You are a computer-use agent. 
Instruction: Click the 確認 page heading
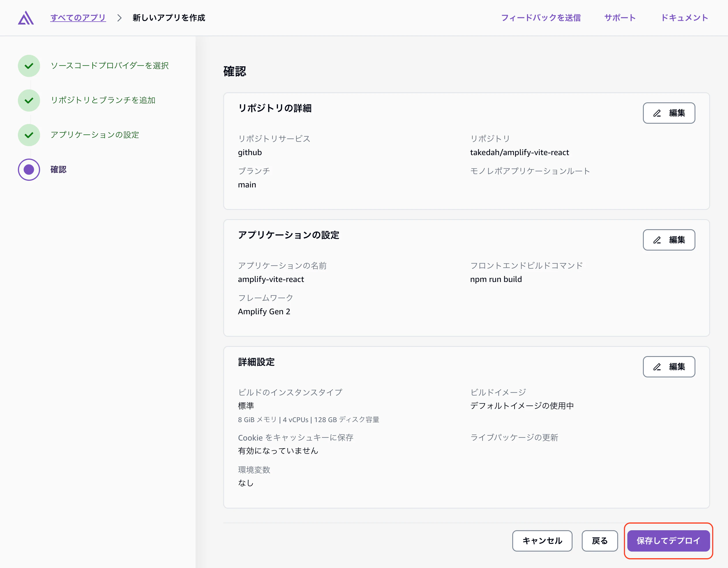click(x=235, y=71)
